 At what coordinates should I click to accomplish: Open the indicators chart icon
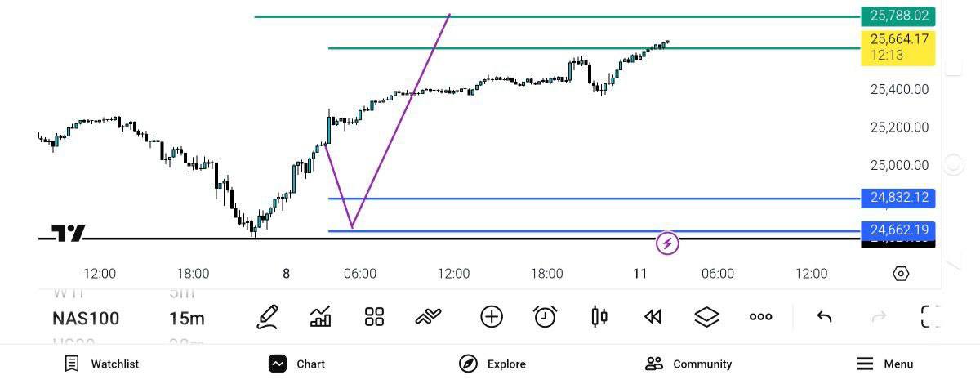point(321,316)
